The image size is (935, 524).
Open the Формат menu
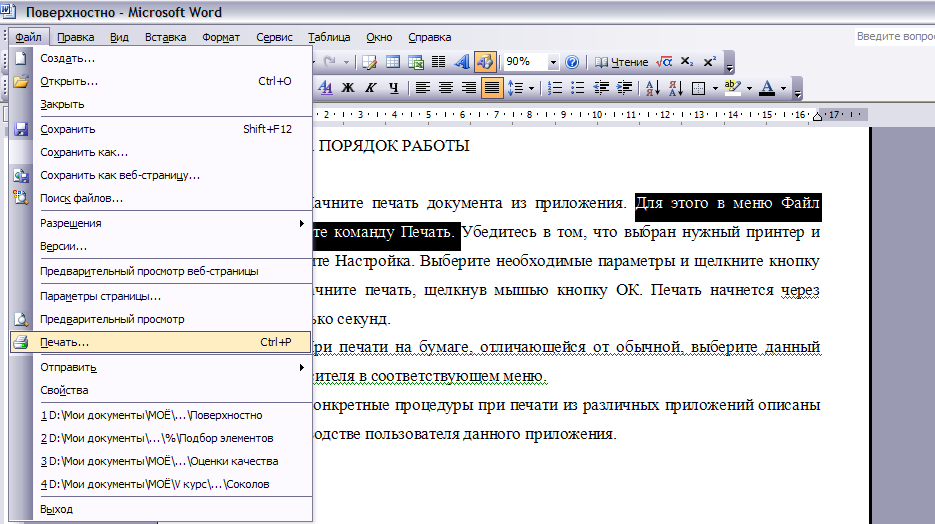coord(221,37)
